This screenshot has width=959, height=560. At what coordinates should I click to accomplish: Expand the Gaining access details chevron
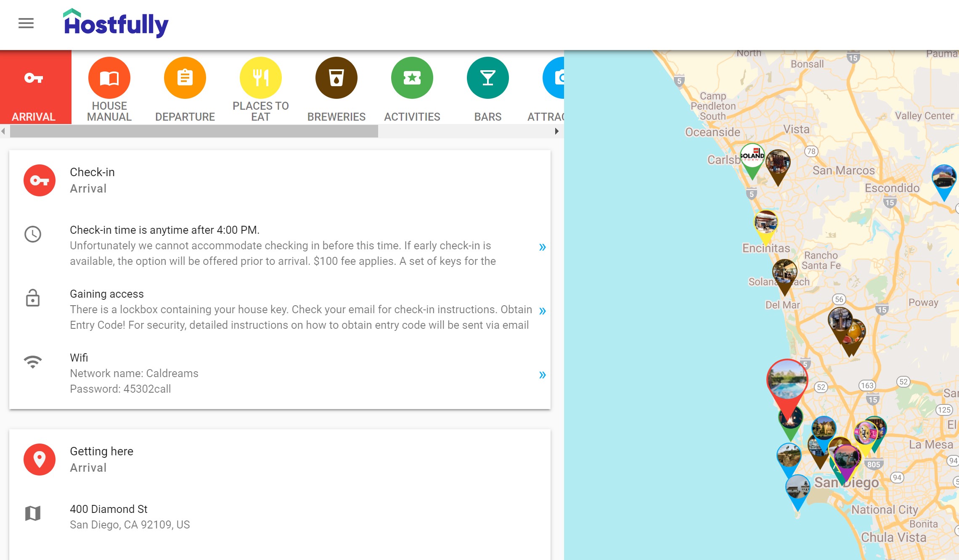click(x=542, y=311)
